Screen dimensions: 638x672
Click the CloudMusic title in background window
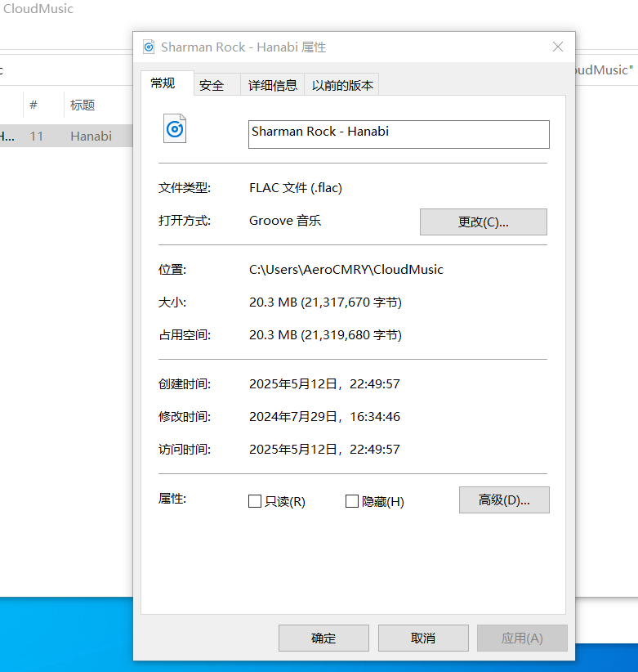(38, 8)
